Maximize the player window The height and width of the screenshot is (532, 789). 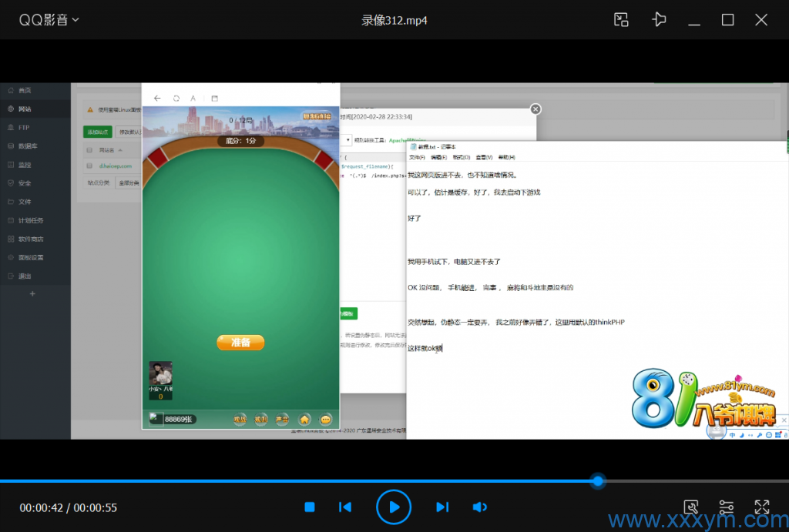pos(727,20)
